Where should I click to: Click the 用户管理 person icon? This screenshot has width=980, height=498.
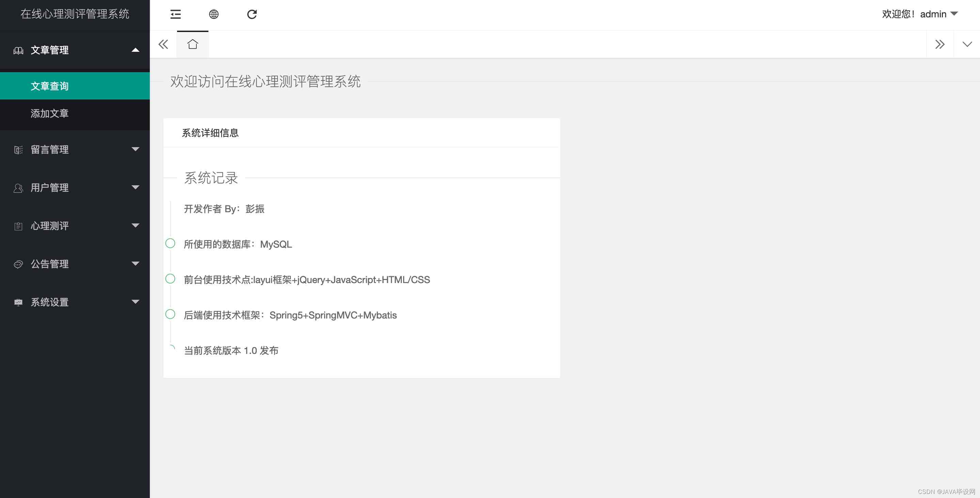pos(18,188)
